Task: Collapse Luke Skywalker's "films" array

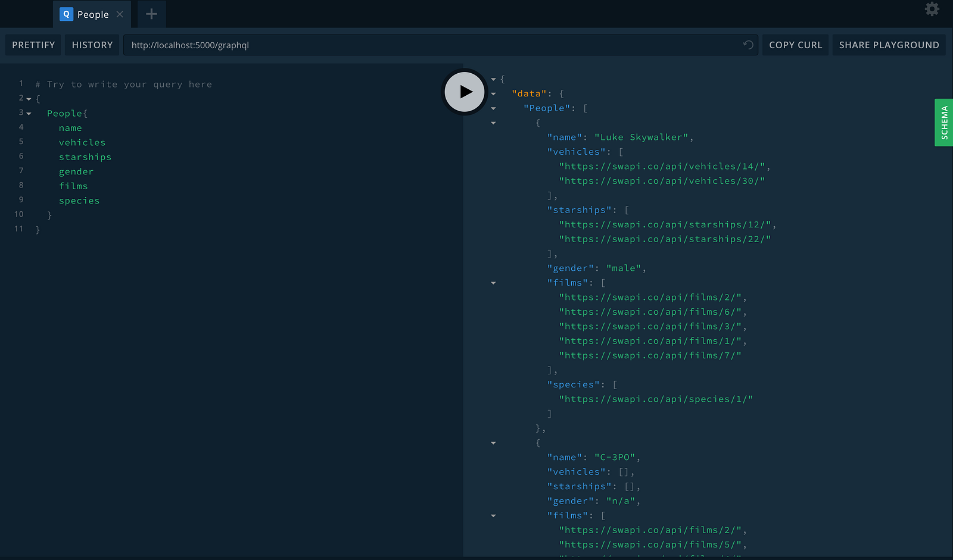Action: point(493,283)
